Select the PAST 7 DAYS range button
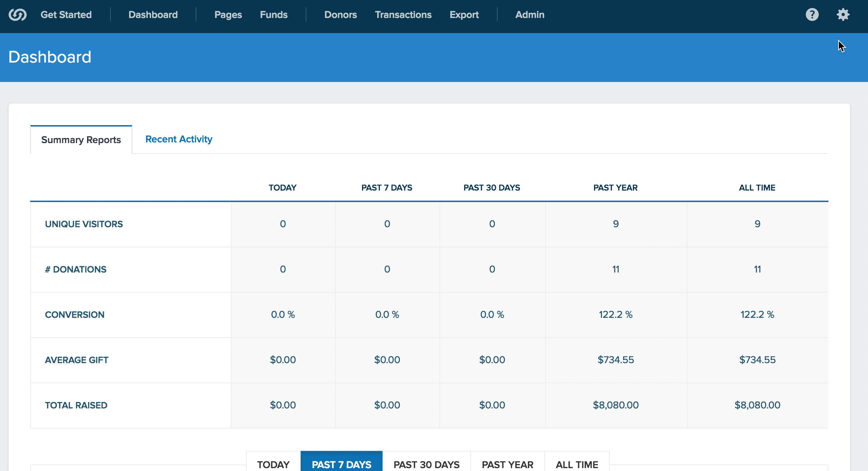Image resolution: width=868 pixels, height=471 pixels. [x=341, y=464]
